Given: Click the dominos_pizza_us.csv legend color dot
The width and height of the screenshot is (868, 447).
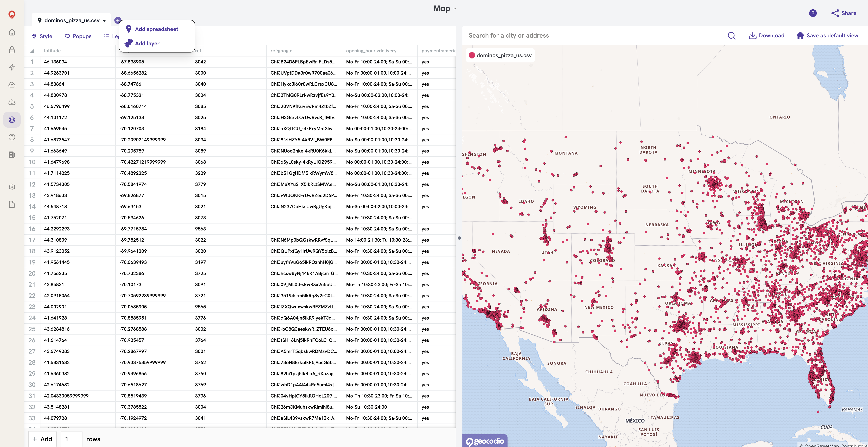Looking at the screenshot, I should coord(472,56).
